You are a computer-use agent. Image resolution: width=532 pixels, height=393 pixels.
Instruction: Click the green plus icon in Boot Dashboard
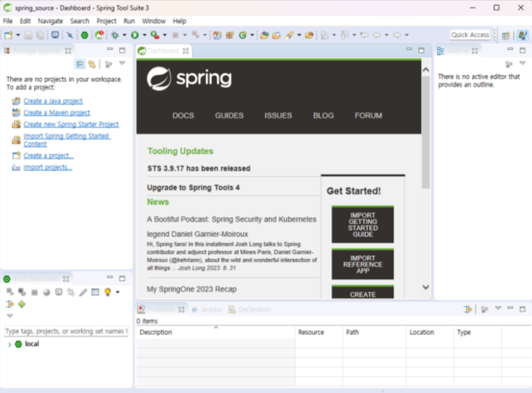coord(22,304)
